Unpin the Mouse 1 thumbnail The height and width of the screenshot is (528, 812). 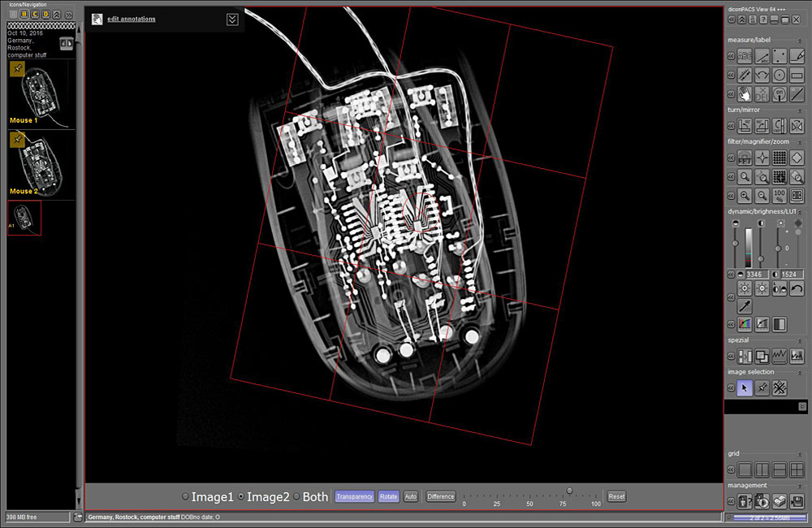point(16,69)
